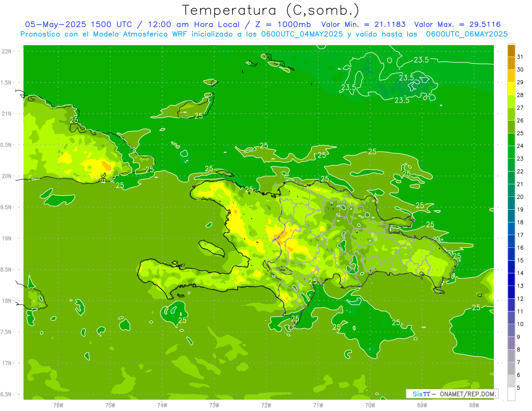532x411 pixels.
Task: Click the legend value '8'
Action: tap(519, 349)
